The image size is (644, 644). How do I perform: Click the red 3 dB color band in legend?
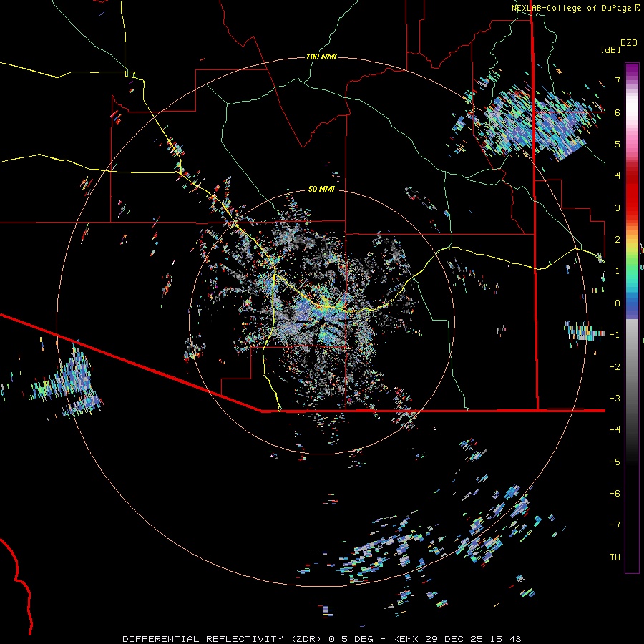[x=632, y=208]
